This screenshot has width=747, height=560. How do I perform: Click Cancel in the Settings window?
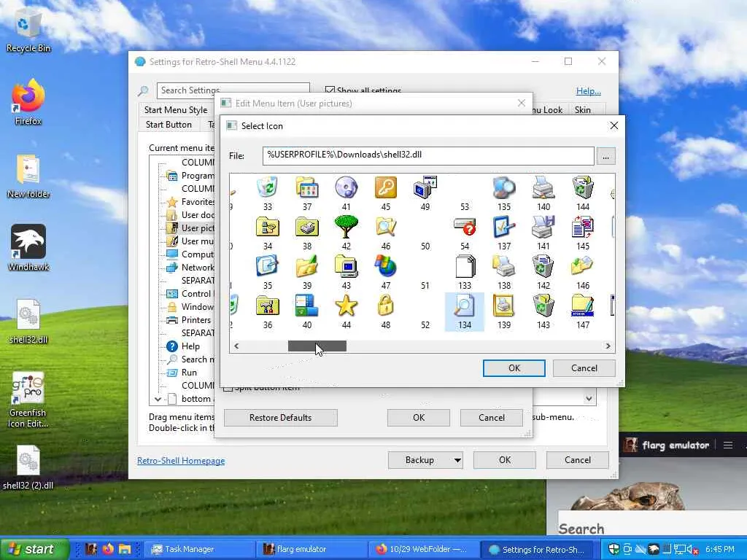click(578, 460)
